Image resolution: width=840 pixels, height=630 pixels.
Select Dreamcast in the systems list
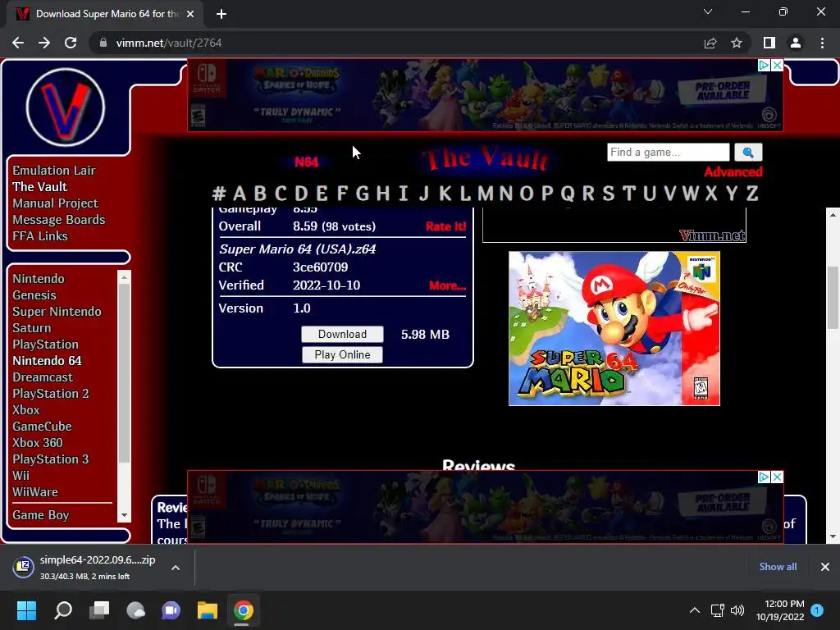(x=43, y=377)
